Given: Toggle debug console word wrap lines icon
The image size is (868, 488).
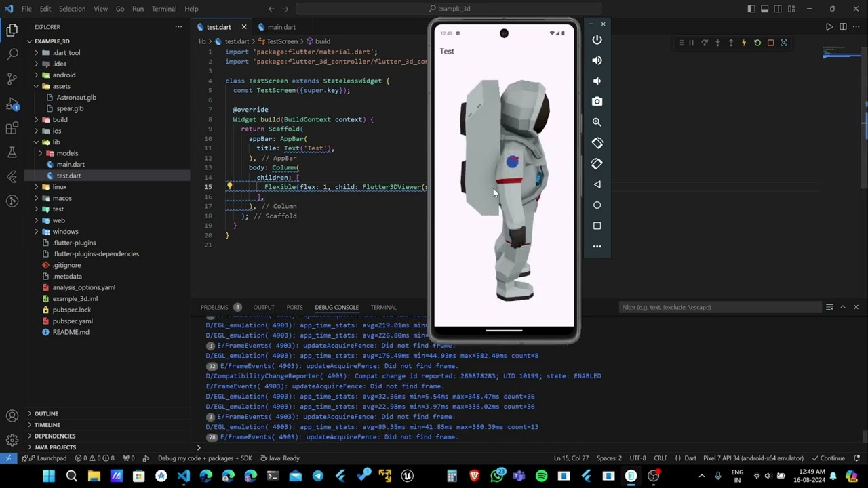Looking at the screenshot, I should tap(829, 307).
